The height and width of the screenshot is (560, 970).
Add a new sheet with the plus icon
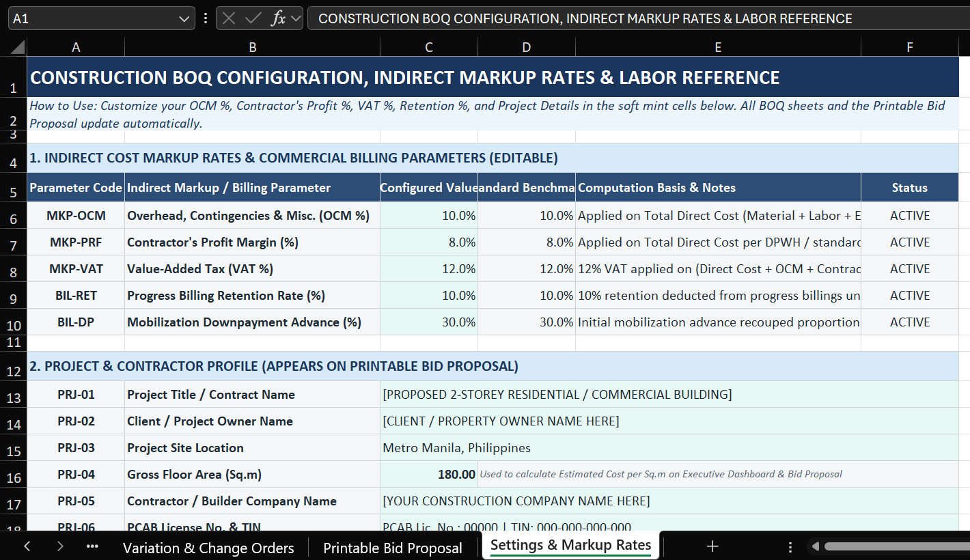pos(712,546)
